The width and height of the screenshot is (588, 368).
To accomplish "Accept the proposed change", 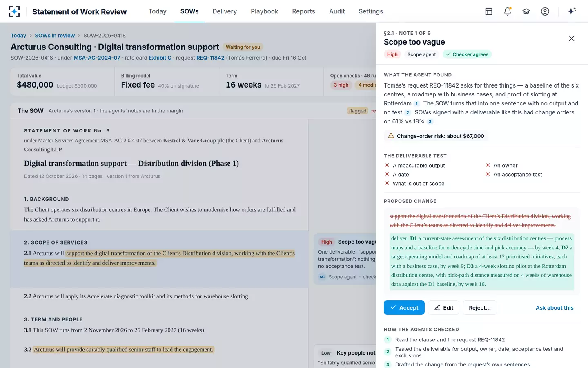I will (x=404, y=307).
